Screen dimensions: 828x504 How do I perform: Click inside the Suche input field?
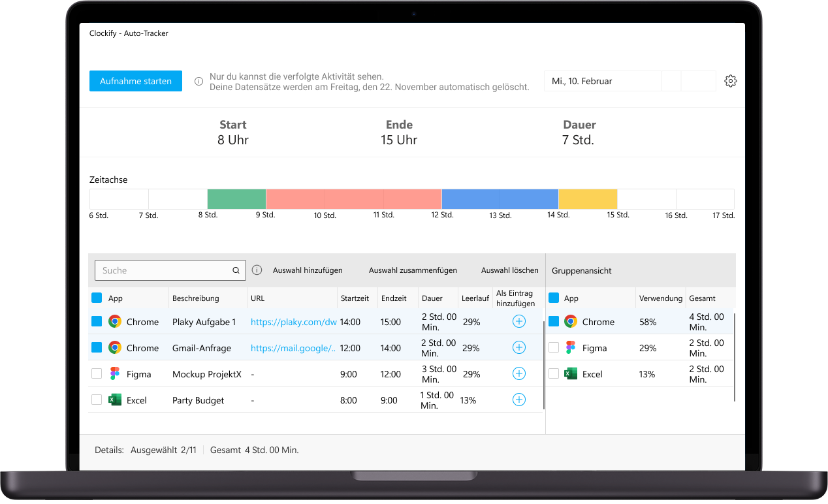click(163, 270)
